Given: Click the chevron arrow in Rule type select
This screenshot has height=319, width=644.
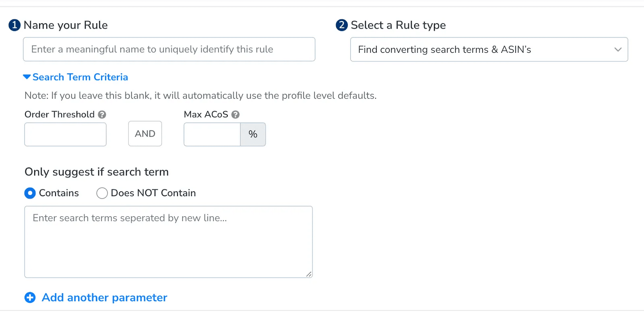Looking at the screenshot, I should [618, 50].
